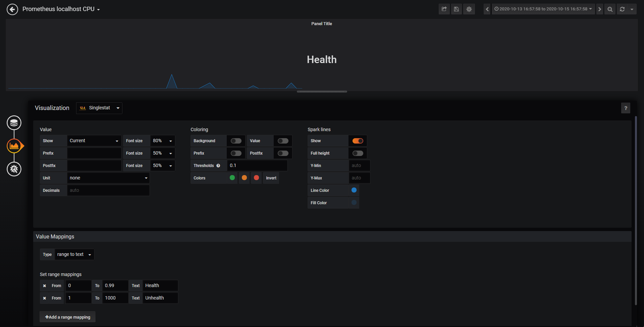Click the Value Prefix text field
This screenshot has width=644, height=327.
[x=94, y=153]
